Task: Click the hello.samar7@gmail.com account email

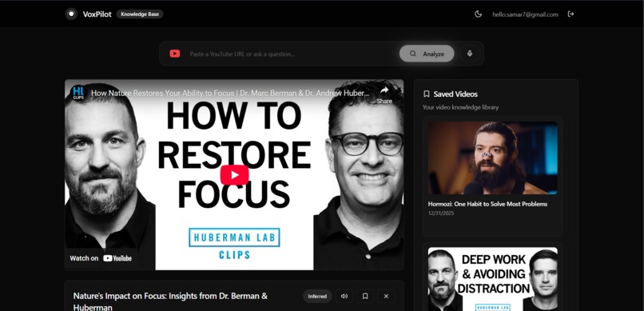Action: (x=525, y=14)
